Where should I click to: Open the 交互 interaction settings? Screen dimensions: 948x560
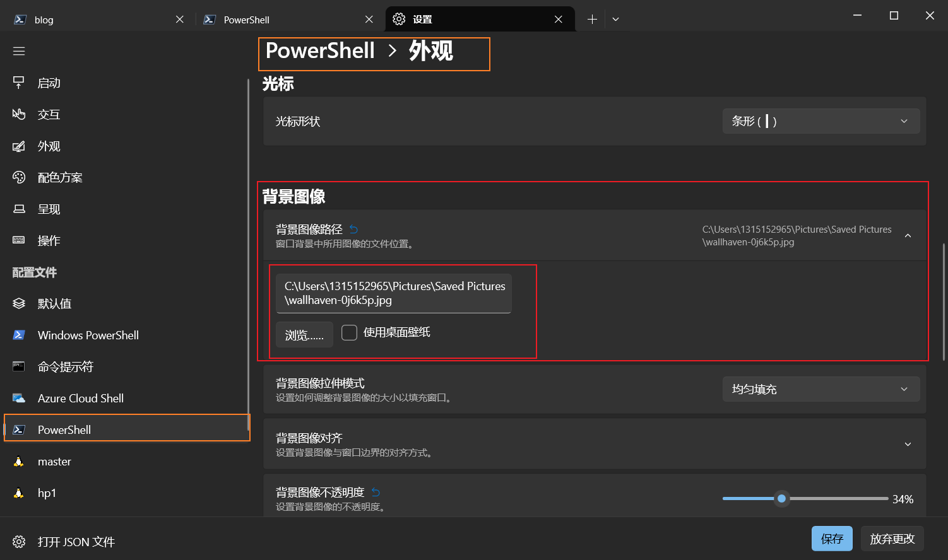49,114
